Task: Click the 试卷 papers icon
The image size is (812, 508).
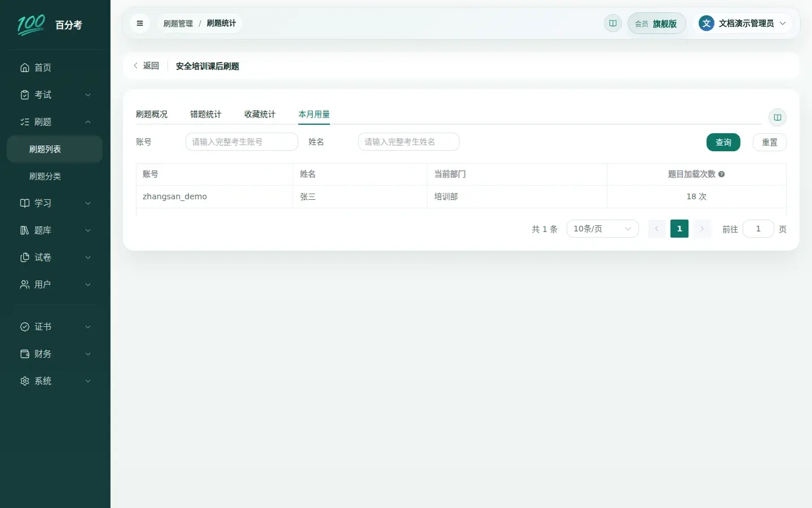Action: click(25, 257)
